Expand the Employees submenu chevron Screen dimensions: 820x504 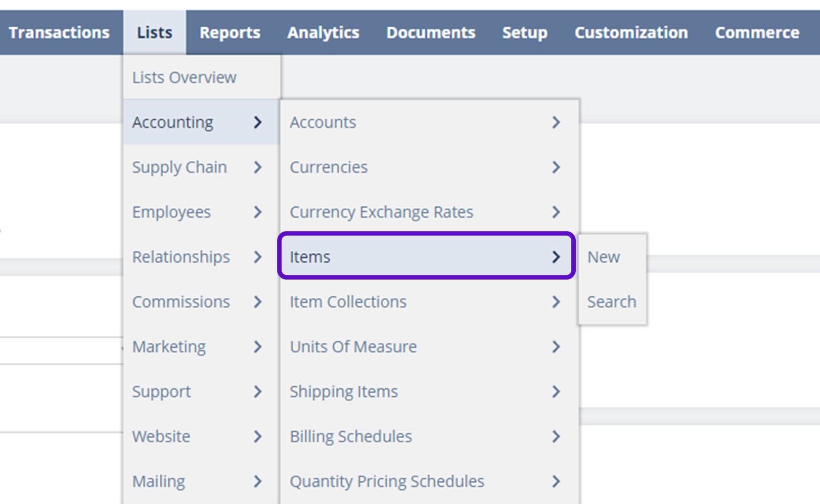point(258,212)
